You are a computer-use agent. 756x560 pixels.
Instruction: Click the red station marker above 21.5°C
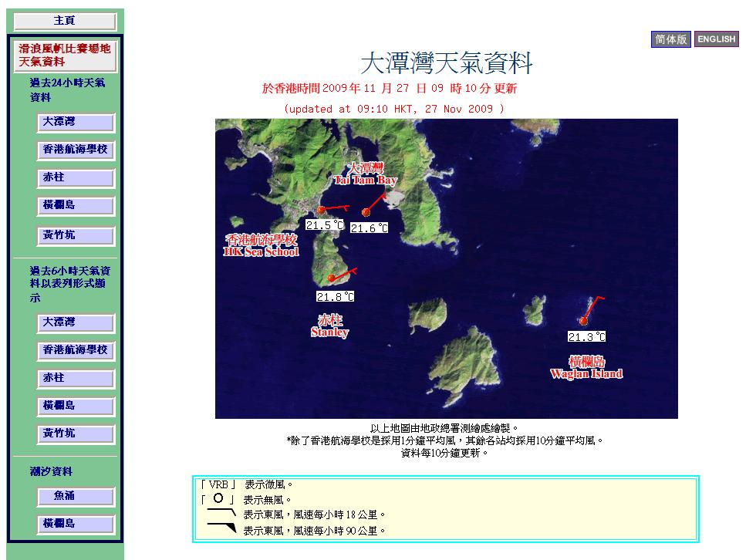pyautogui.click(x=322, y=210)
